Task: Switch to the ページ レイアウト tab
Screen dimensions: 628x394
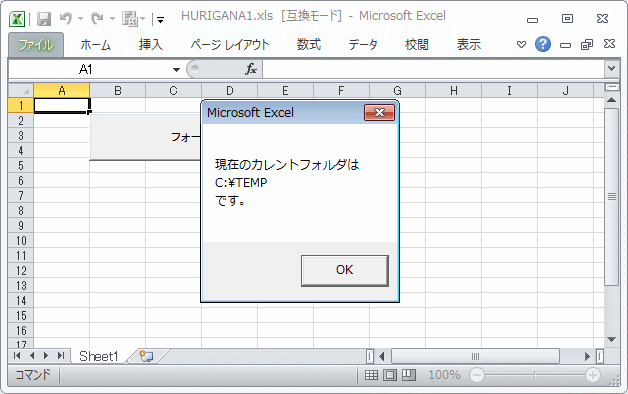Action: pos(229,45)
